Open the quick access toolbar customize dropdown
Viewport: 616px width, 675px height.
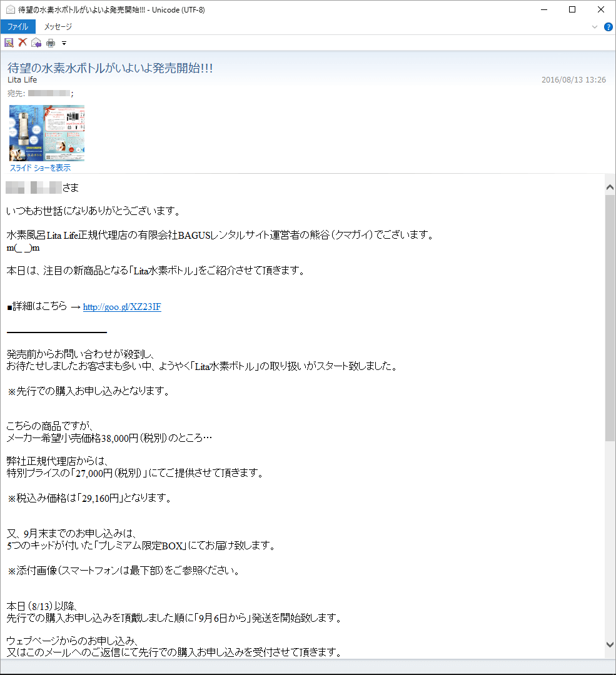(x=64, y=43)
